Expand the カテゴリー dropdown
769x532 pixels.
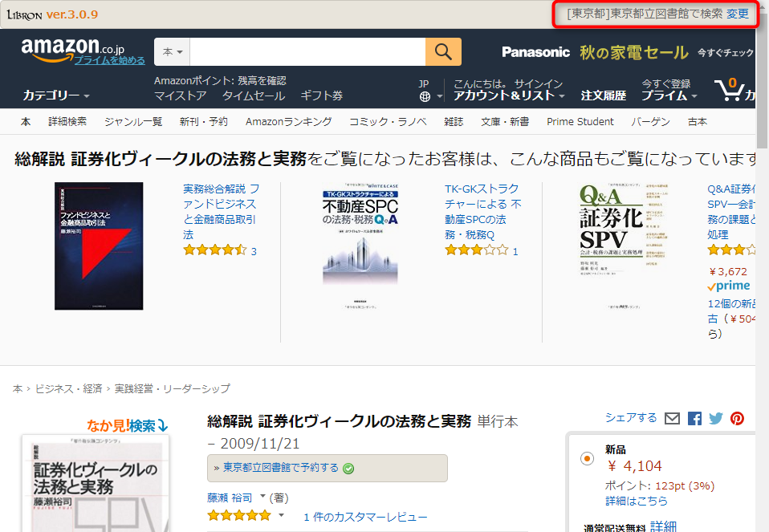click(x=56, y=95)
